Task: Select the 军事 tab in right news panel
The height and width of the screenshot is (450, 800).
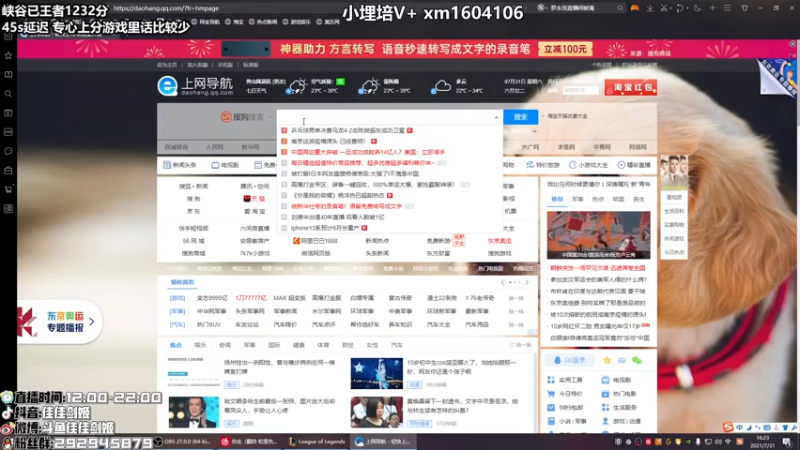Action: pyautogui.click(x=578, y=199)
